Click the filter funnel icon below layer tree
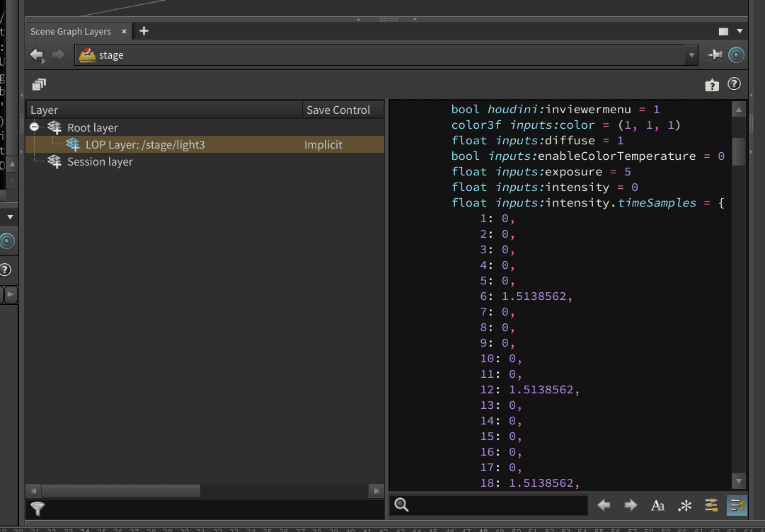This screenshot has width=765, height=532. pyautogui.click(x=38, y=508)
